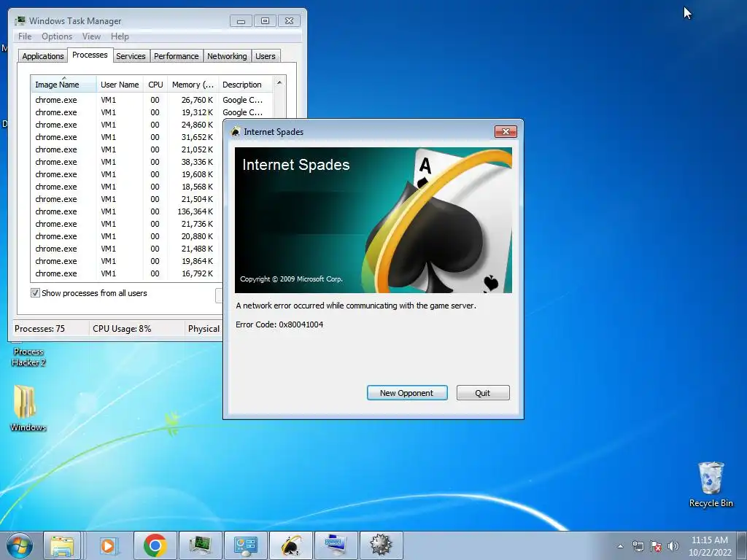Viewport: 747px width, 560px height.
Task: Sort processes by Image Name column
Action: tap(63, 85)
